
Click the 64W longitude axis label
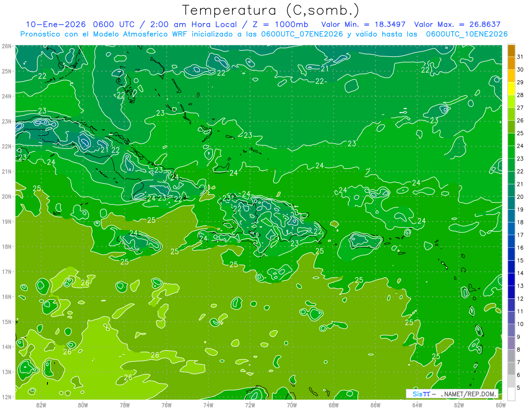[417, 405]
